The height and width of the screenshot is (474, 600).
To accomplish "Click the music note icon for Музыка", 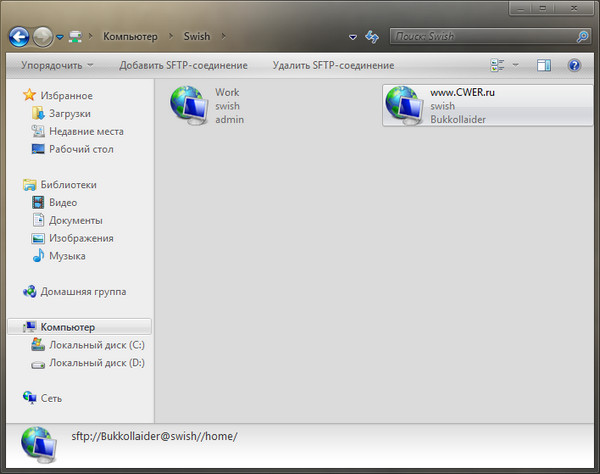I will pyautogui.click(x=38, y=256).
